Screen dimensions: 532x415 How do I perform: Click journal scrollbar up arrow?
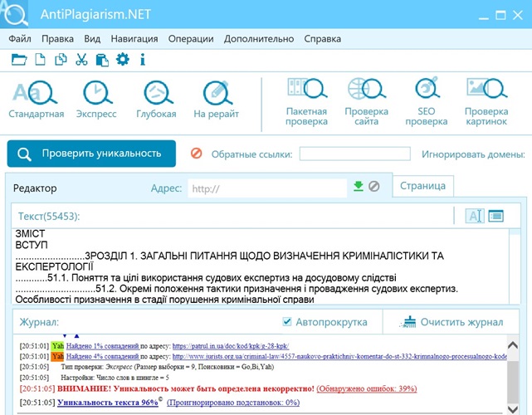pos(513,345)
